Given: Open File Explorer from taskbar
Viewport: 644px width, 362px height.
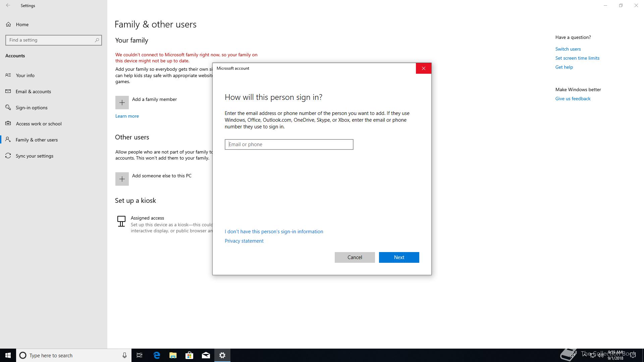Looking at the screenshot, I should [x=173, y=355].
